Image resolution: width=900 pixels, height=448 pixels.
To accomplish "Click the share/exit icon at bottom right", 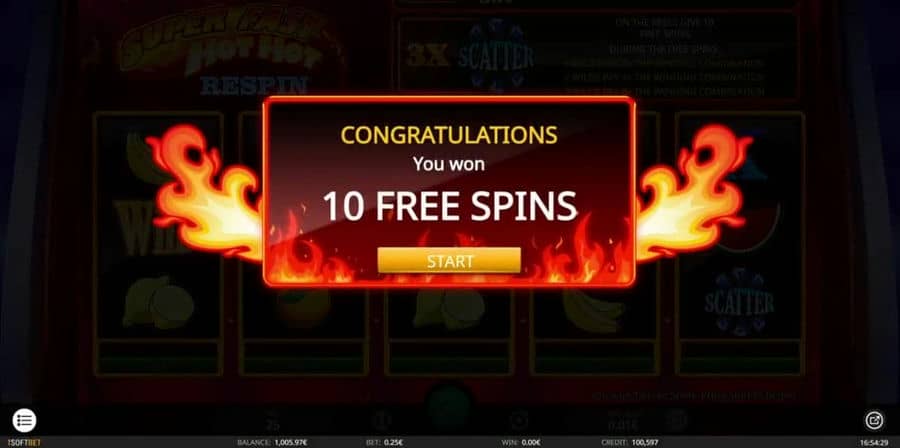I will coord(874,420).
